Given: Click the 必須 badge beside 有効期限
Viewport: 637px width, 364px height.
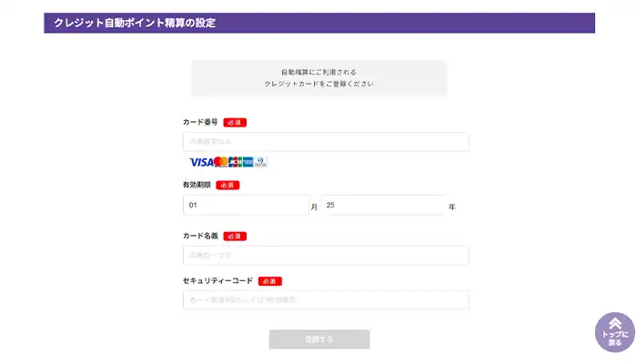Looking at the screenshot, I should tap(227, 185).
